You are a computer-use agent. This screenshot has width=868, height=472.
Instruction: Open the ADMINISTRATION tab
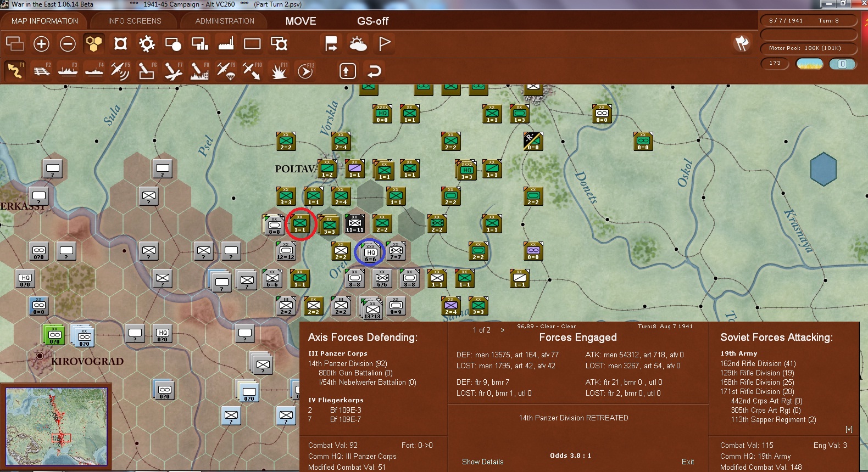pyautogui.click(x=225, y=21)
